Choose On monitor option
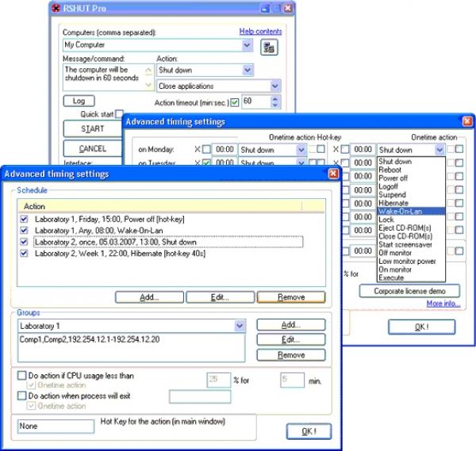476x451 pixels. point(411,269)
